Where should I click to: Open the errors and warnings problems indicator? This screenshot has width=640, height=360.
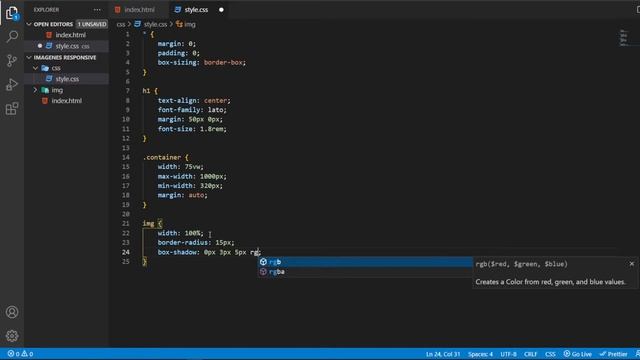20,354
